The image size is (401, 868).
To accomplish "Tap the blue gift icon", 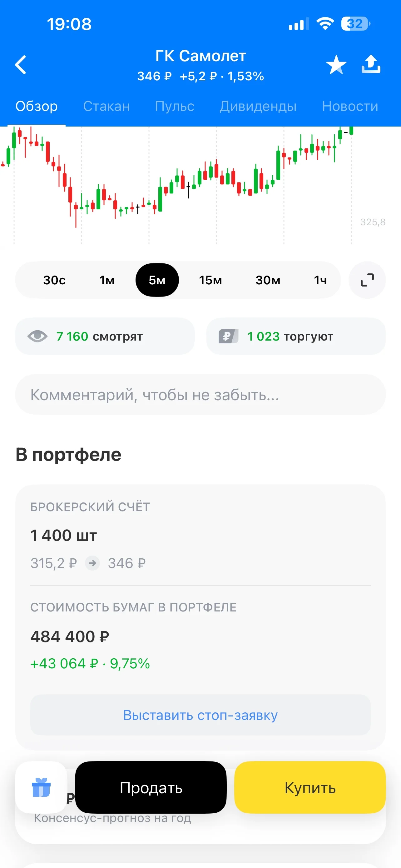I will point(41,787).
